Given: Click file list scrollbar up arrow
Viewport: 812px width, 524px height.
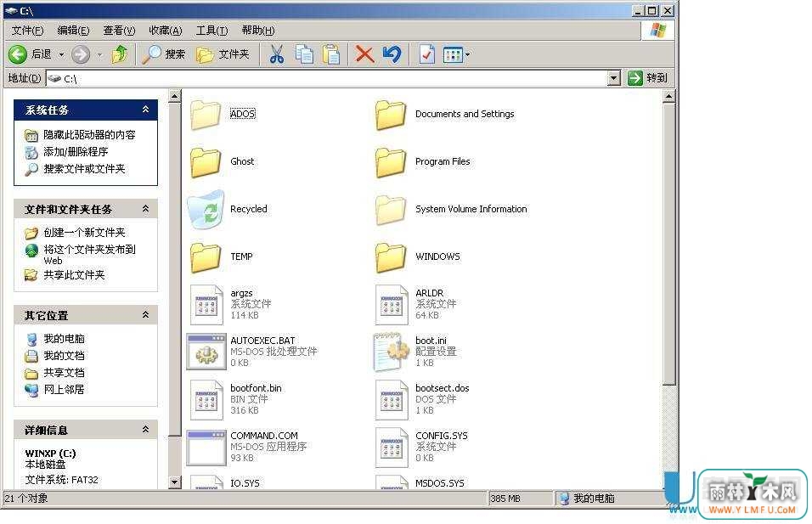Looking at the screenshot, I should 668,96.
